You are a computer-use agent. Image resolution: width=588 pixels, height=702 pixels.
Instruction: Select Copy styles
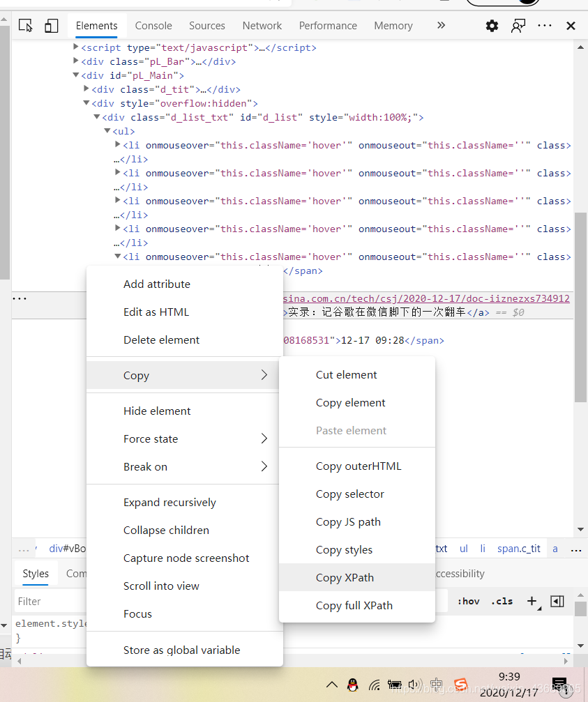tap(357, 549)
